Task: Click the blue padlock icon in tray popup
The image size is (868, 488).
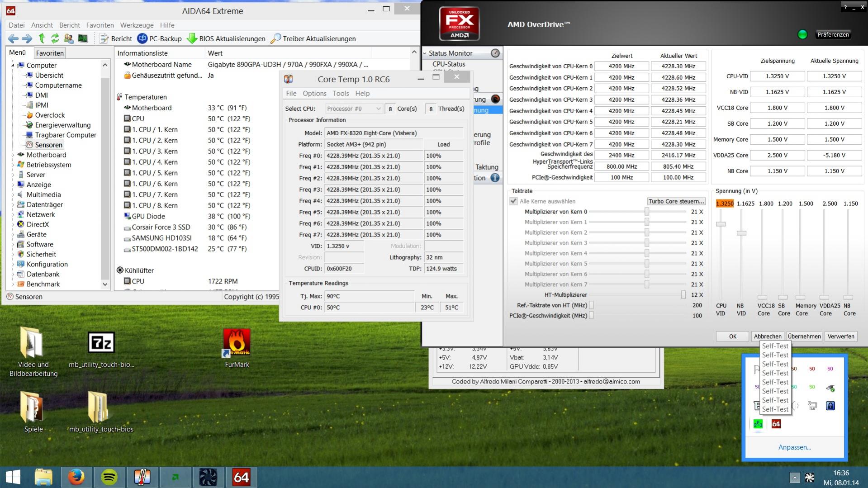Action: pos(830,406)
